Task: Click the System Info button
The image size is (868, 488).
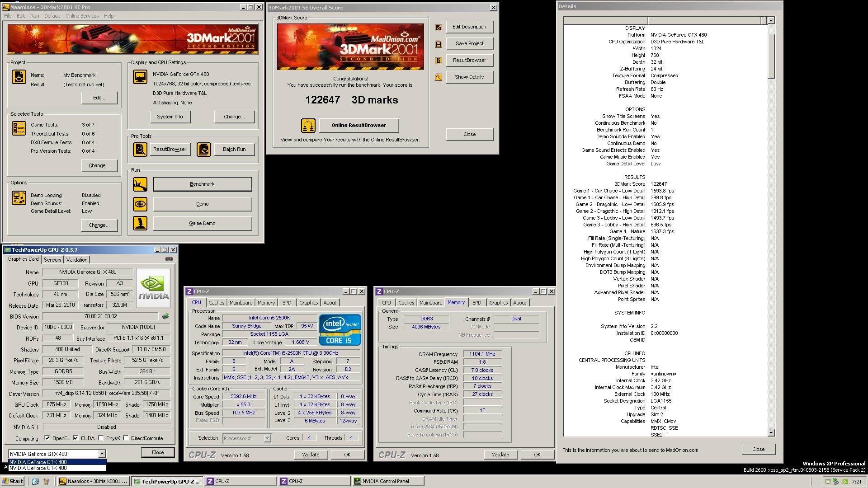Action: point(170,117)
